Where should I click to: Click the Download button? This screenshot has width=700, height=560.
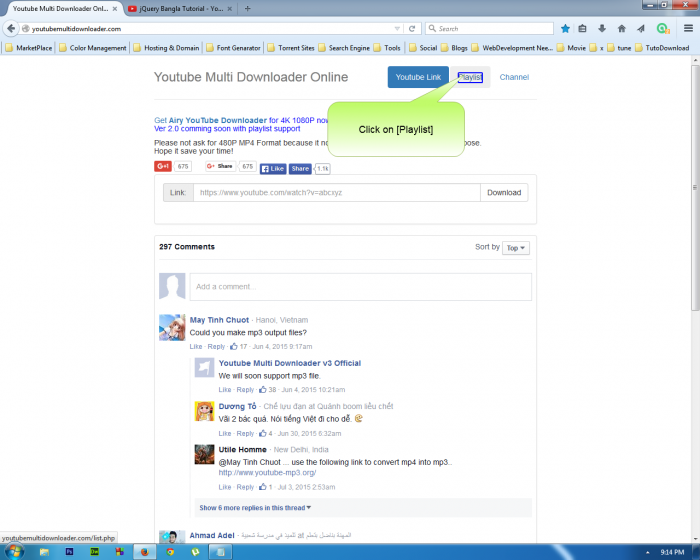504,192
